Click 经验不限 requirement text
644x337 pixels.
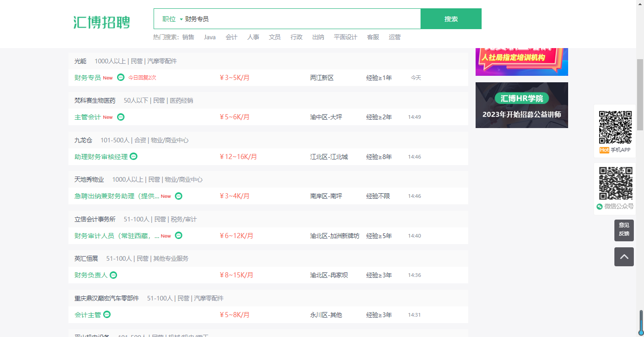point(378,196)
